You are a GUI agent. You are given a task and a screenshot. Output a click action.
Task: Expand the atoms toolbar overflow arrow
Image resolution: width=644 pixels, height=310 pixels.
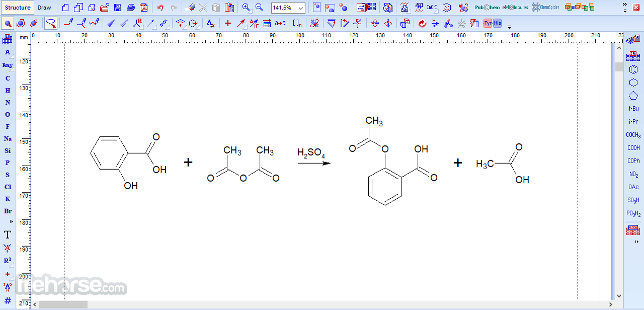pos(12,221)
